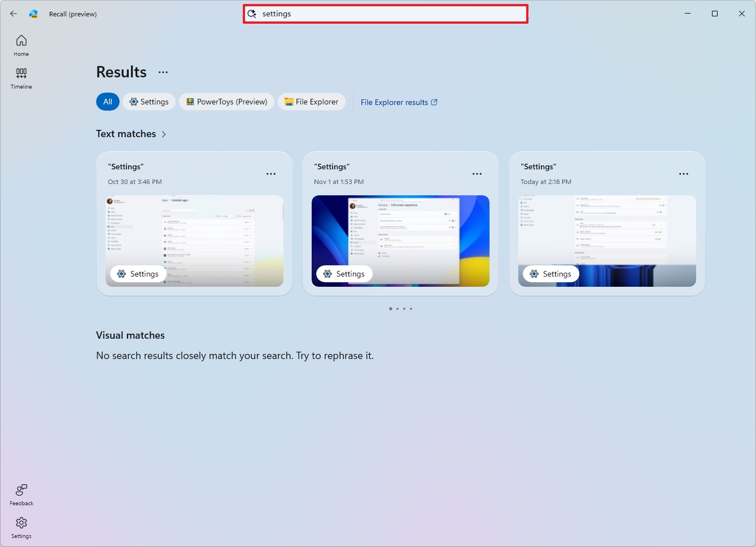
Task: Click the PowerToys icon in its filter pill
Action: [190, 102]
